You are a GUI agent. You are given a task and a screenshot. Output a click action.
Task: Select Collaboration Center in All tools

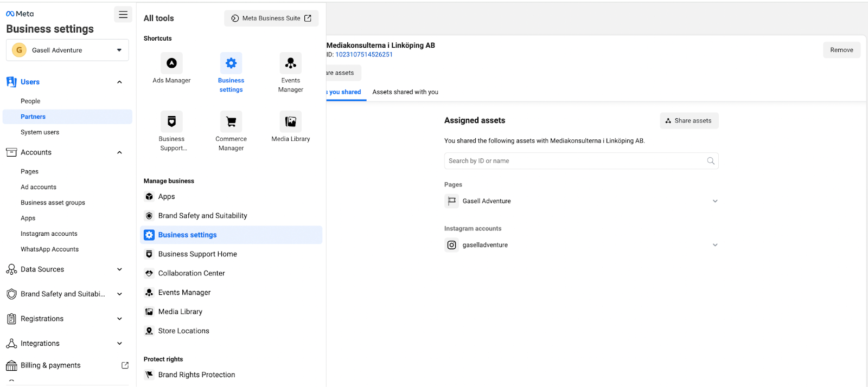tap(231, 273)
